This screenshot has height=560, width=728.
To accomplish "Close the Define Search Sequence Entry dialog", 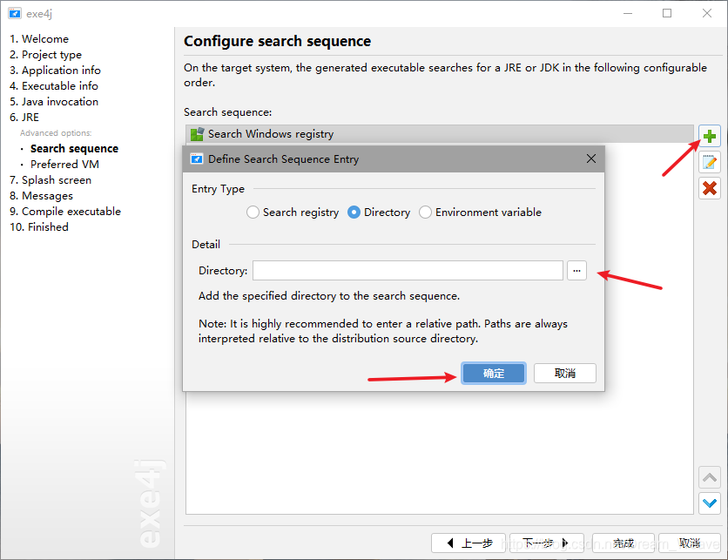I will pos(591,159).
